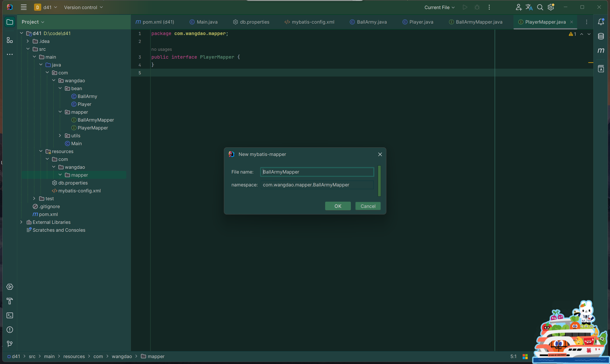Open the Structure tool window icon

tap(10, 40)
